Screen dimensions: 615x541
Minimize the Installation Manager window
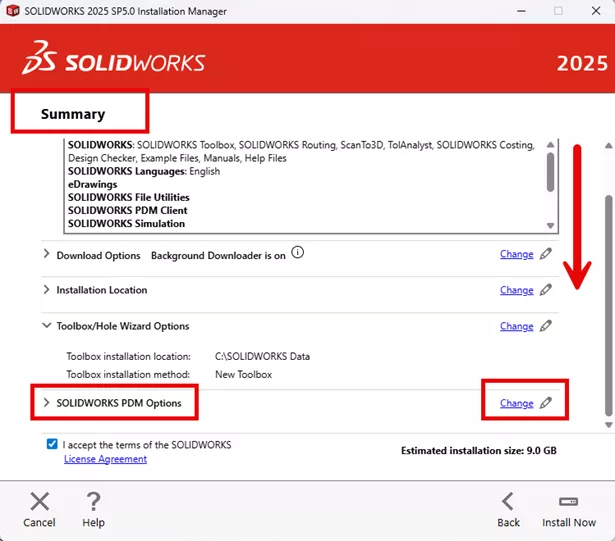pos(521,11)
